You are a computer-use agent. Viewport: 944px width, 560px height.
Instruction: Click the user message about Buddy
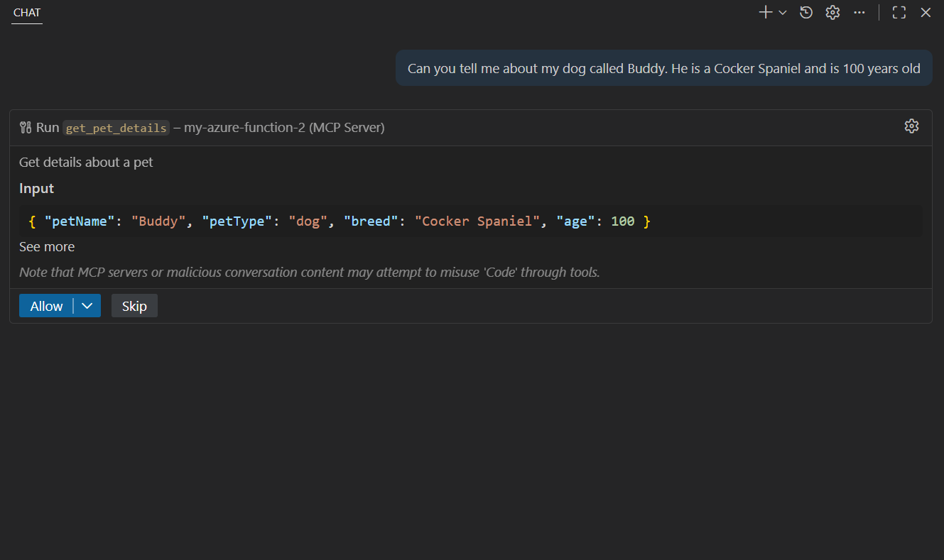click(x=663, y=68)
